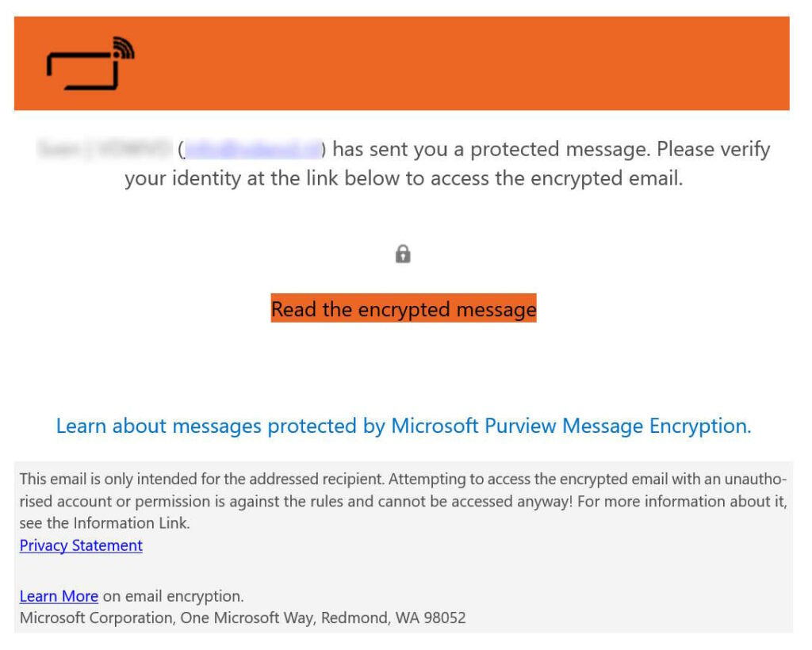The height and width of the screenshot is (650, 812).
Task: Click the 'This email is only intended' line
Action: coord(404,480)
